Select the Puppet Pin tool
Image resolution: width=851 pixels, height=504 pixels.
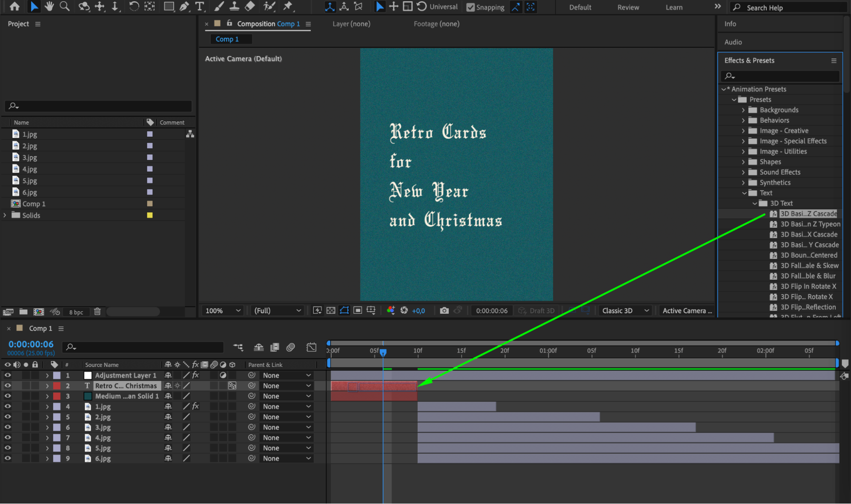coord(288,6)
